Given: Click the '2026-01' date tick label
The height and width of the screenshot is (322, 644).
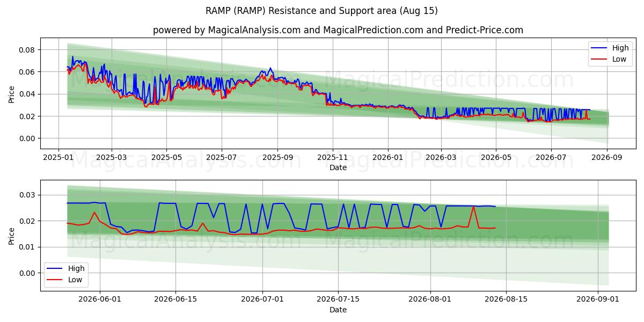Looking at the screenshot, I should click(x=388, y=158).
